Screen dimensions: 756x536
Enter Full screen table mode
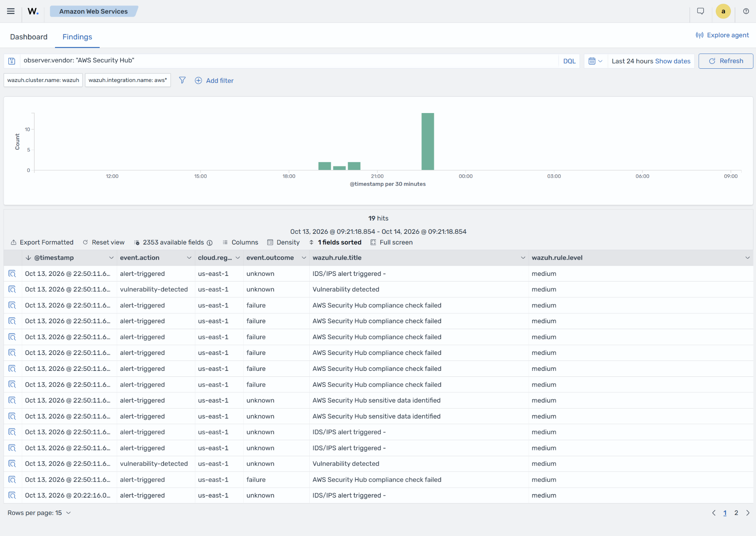(x=392, y=242)
